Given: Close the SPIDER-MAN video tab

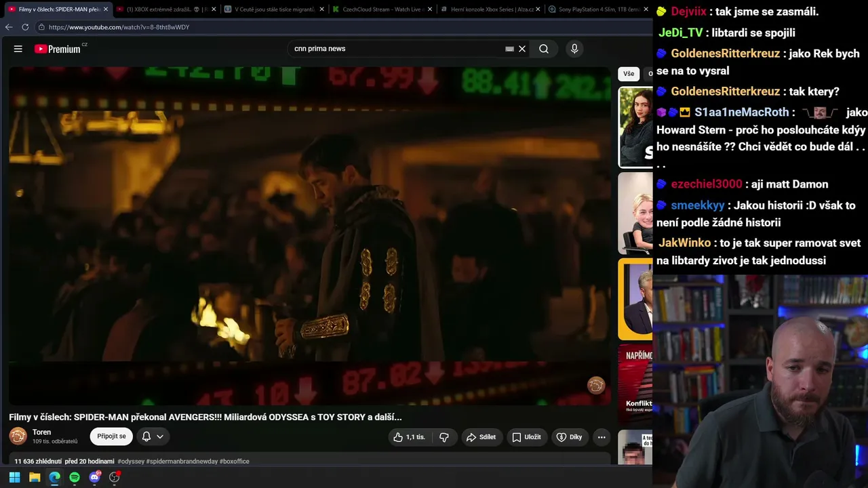Looking at the screenshot, I should coord(106,9).
